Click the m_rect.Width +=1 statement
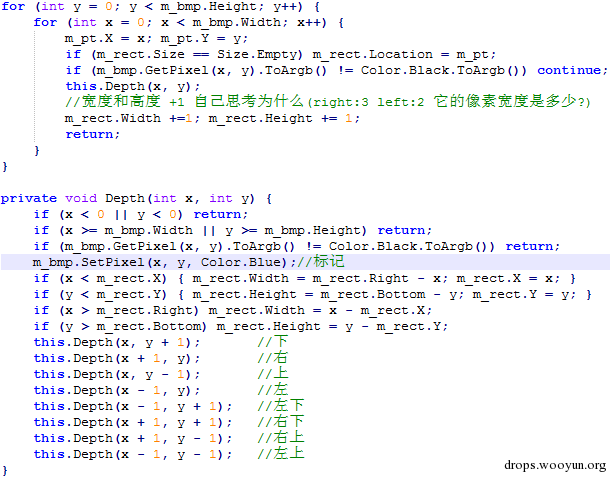The width and height of the screenshot is (610, 477). click(x=125, y=118)
